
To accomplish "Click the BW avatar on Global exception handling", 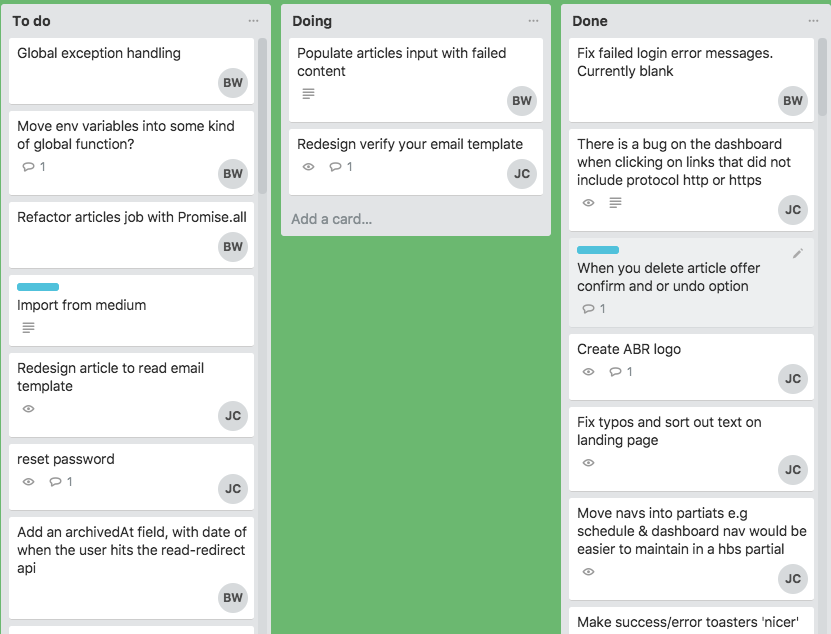I will 233,84.
